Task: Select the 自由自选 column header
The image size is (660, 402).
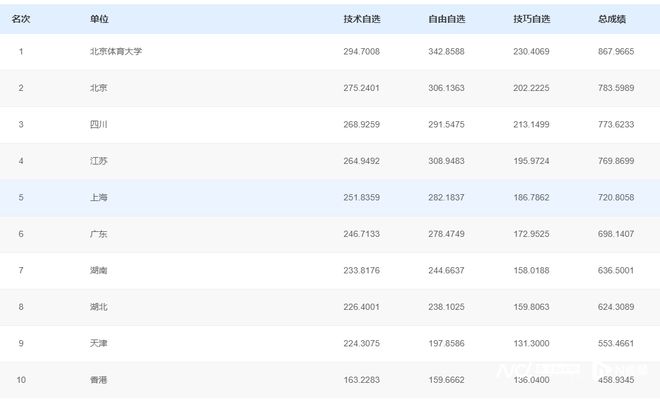Action: (447, 18)
